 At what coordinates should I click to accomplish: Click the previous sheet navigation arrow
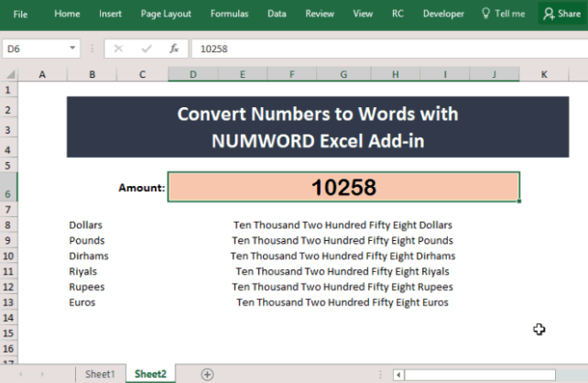click(21, 374)
